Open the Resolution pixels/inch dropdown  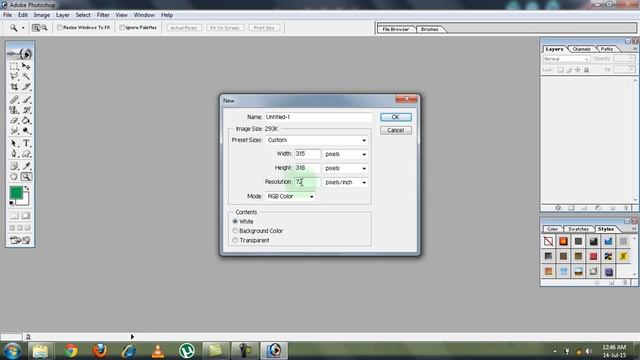pos(345,182)
